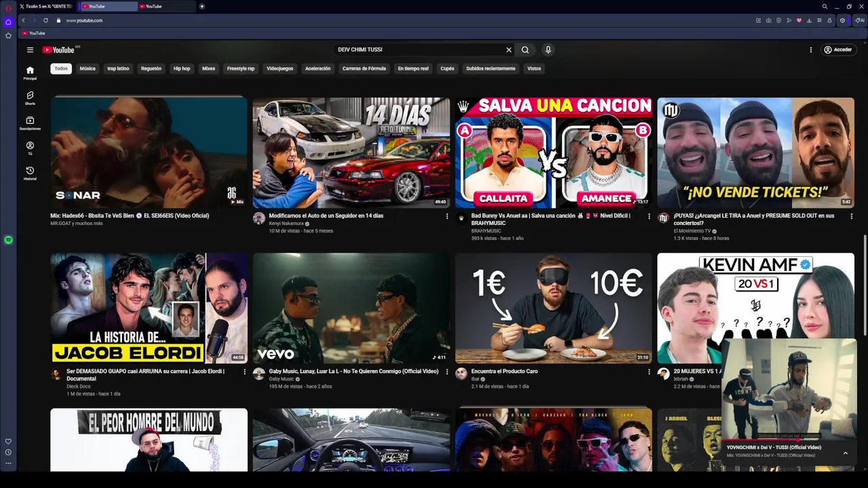Select the Carreras de Fórmula chip
Image resolution: width=868 pixels, height=488 pixels.
[x=364, y=68]
